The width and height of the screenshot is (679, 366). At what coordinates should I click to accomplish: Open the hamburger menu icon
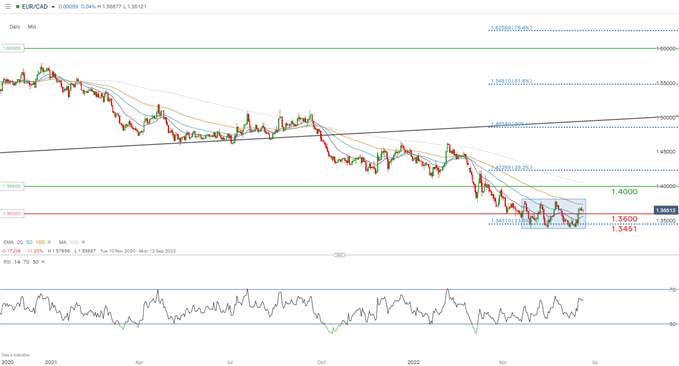click(8, 7)
